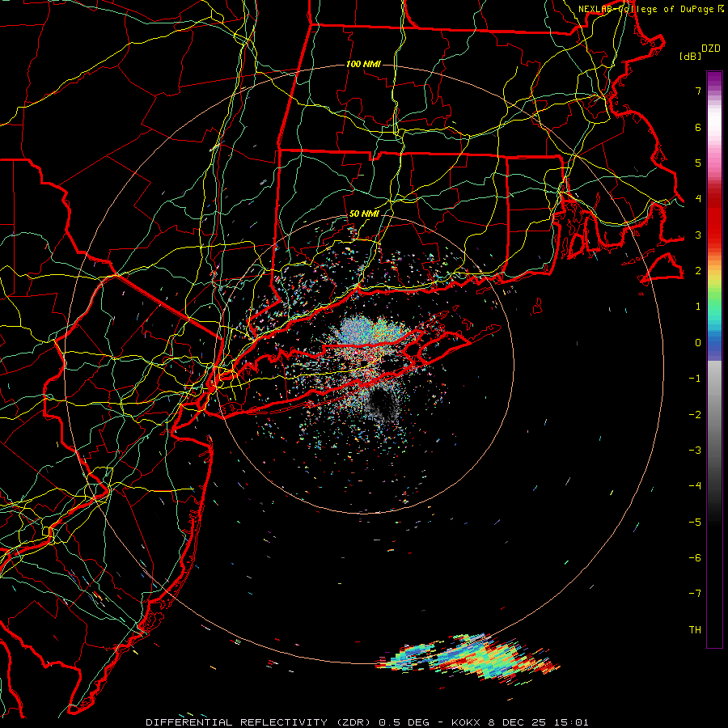728x728 pixels.
Task: Click the "50 NMI" range ring label
Action: 364,214
